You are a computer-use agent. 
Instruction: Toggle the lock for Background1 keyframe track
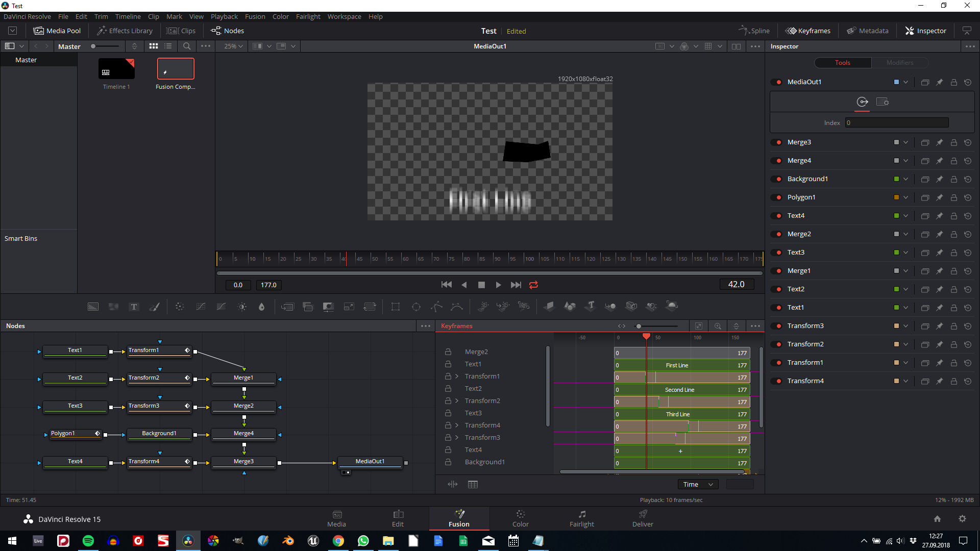click(448, 462)
